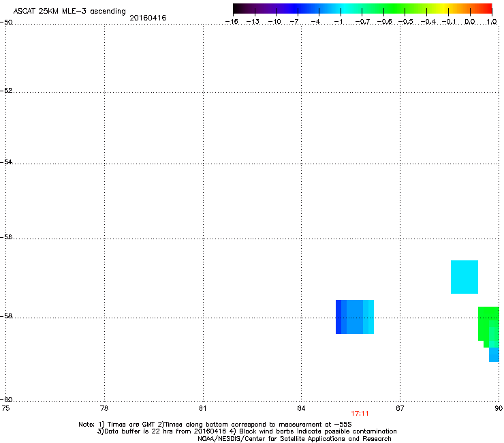Click the note line about Times are GMT
Image resolution: width=504 pixels, height=443 pixels.
pos(215,425)
